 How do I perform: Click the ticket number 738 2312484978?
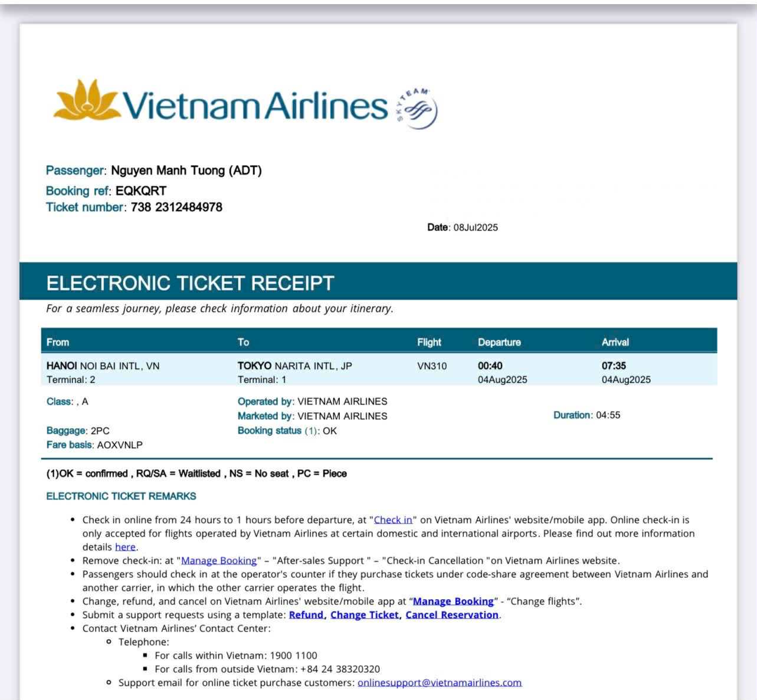point(176,208)
